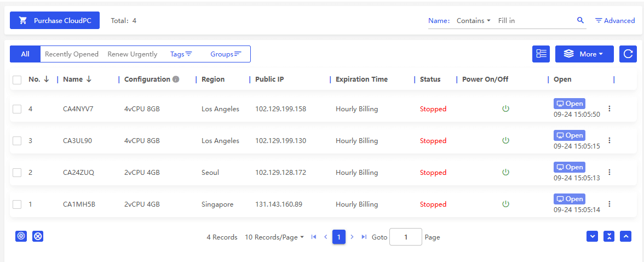Jump to the first page
The image size is (644, 262).
314,237
